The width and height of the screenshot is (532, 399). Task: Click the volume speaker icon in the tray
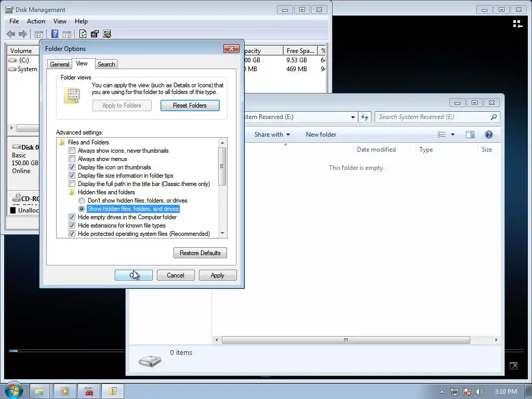point(480,392)
